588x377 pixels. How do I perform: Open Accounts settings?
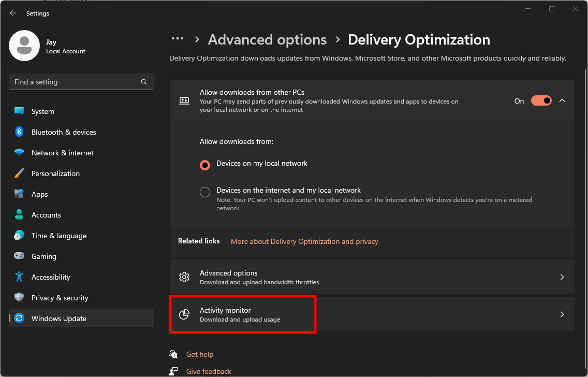tap(81, 215)
